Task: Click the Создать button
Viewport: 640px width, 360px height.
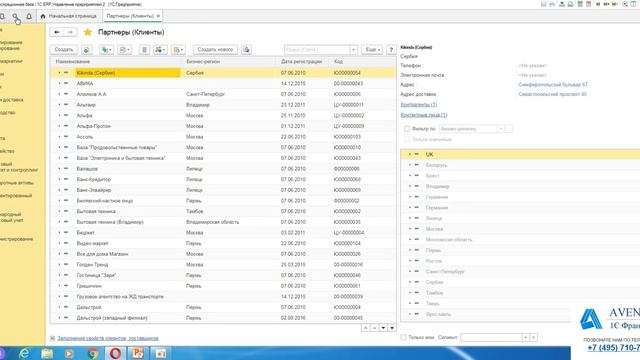Action: [64, 50]
